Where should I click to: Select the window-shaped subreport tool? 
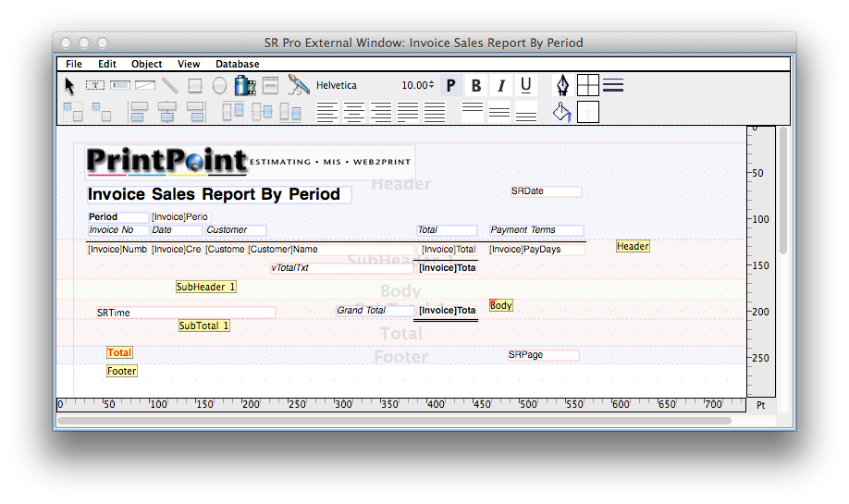click(270, 85)
